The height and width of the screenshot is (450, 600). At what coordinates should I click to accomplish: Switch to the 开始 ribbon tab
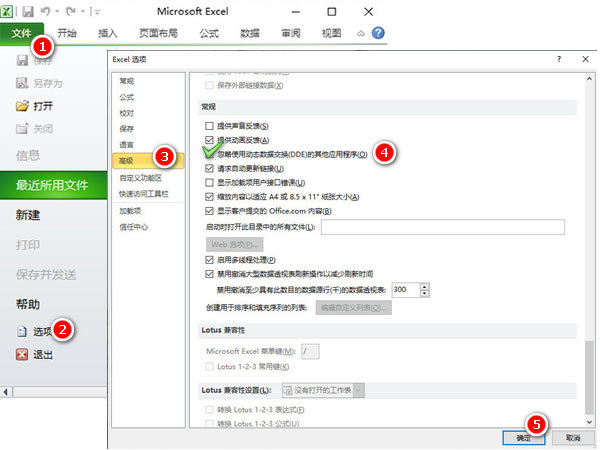pyautogui.click(x=67, y=33)
